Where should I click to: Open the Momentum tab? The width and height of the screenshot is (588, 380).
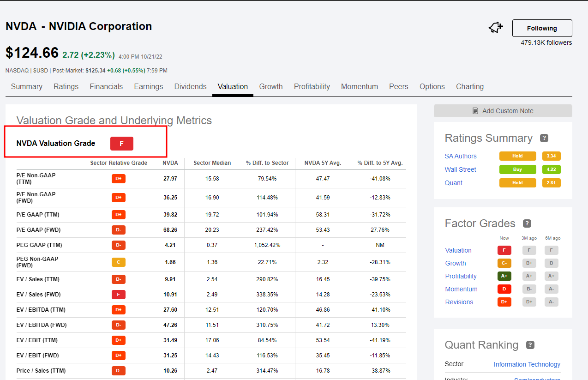click(x=360, y=87)
